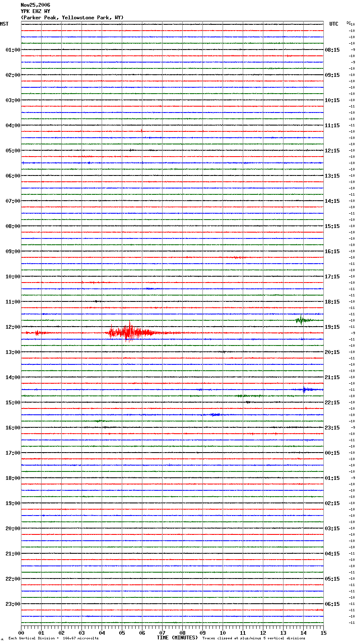Click the 08:15 UTC time label
Viewport: 357px width, 644px height.
pos(332,50)
